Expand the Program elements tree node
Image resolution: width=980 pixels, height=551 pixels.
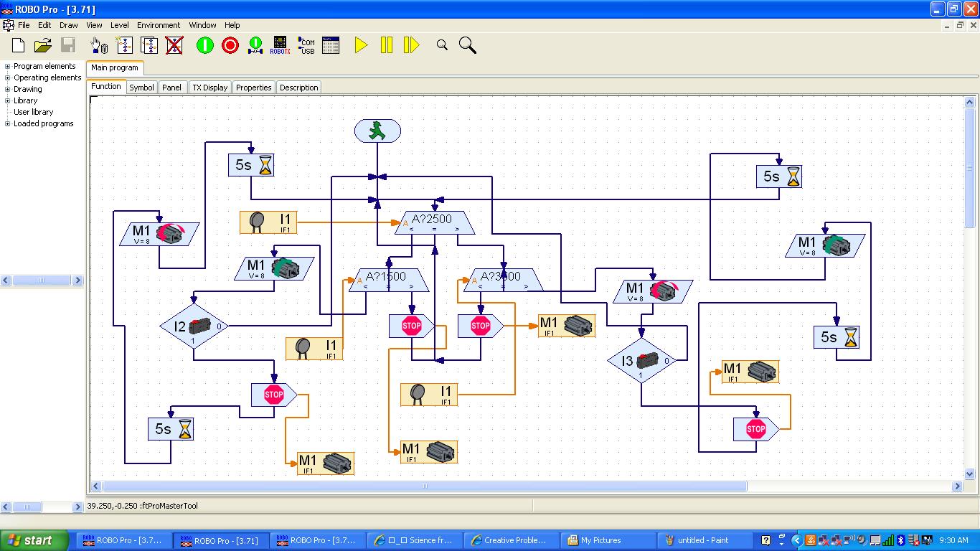coord(7,66)
